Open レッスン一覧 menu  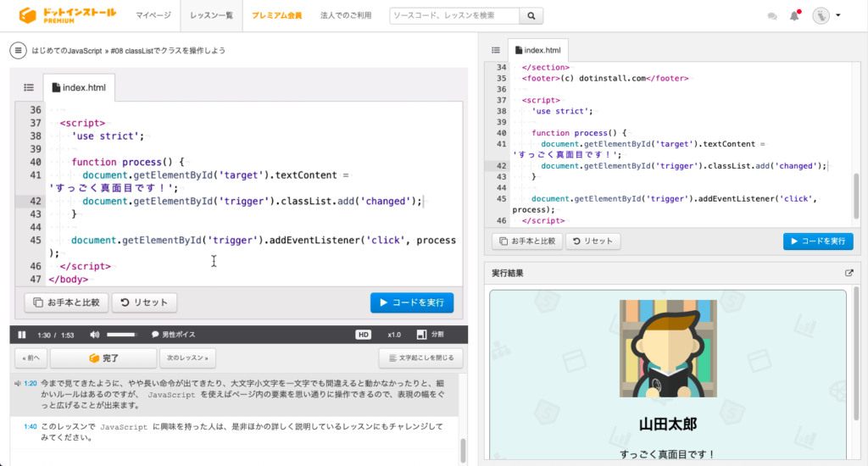click(211, 15)
